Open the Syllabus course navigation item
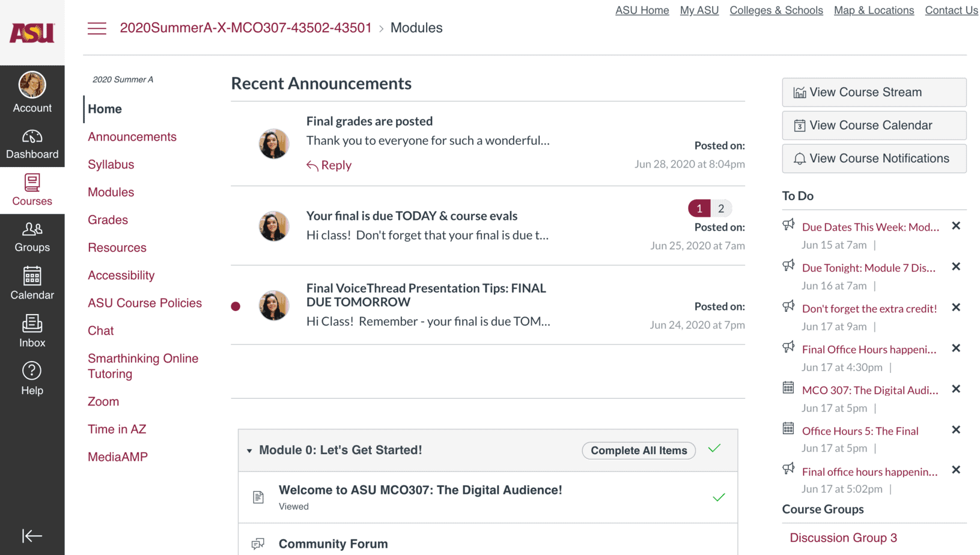Screen dimensions: 980x555 point(111,164)
